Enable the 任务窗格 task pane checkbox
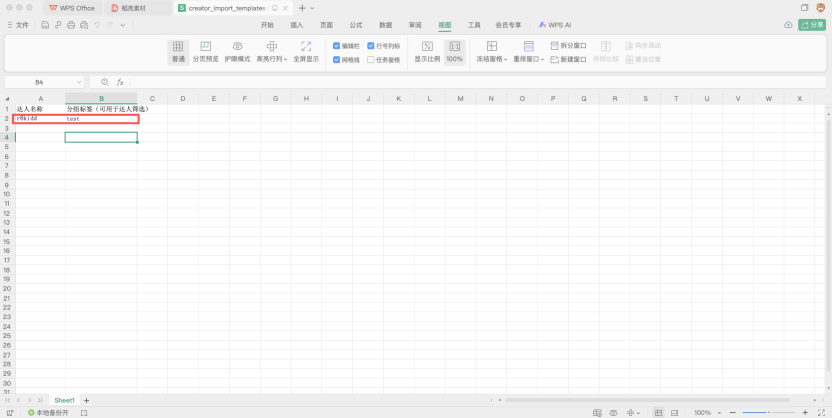This screenshot has height=418, width=832. (371, 60)
